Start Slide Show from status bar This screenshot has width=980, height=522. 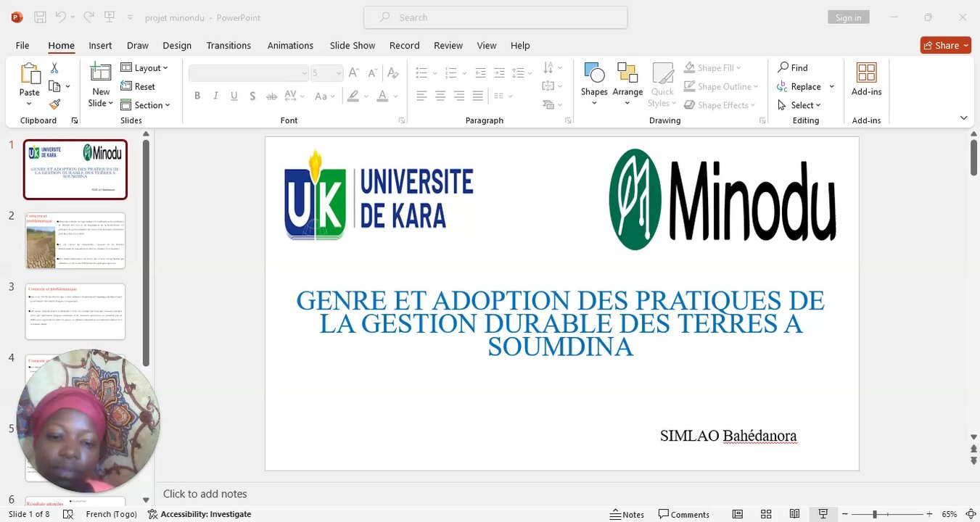coord(823,514)
